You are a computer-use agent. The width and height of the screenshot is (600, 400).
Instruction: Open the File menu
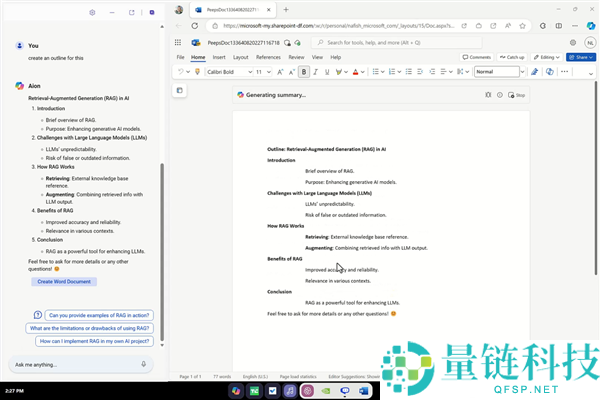point(180,57)
